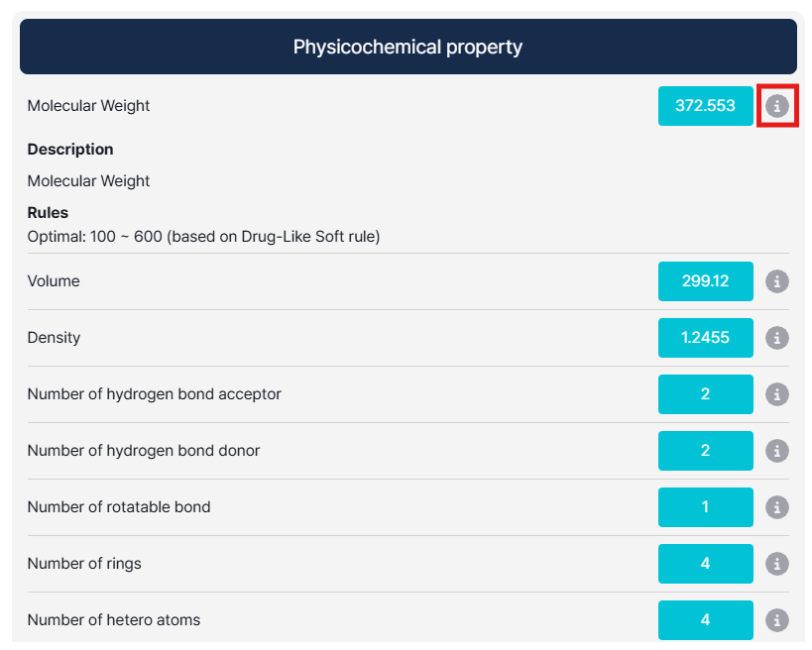The image size is (812, 650).
Task: Expand the rotatable bond info icon
Action: pyautogui.click(x=777, y=507)
